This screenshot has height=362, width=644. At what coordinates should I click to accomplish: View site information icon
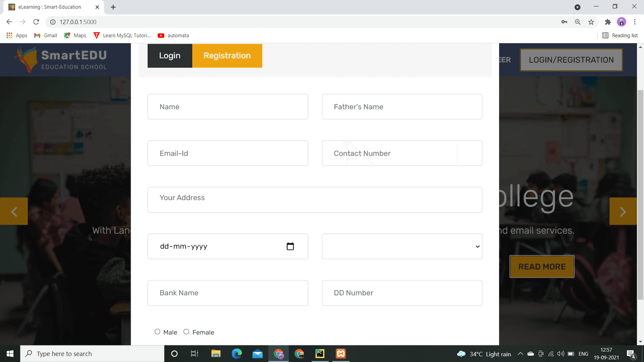[x=52, y=22]
